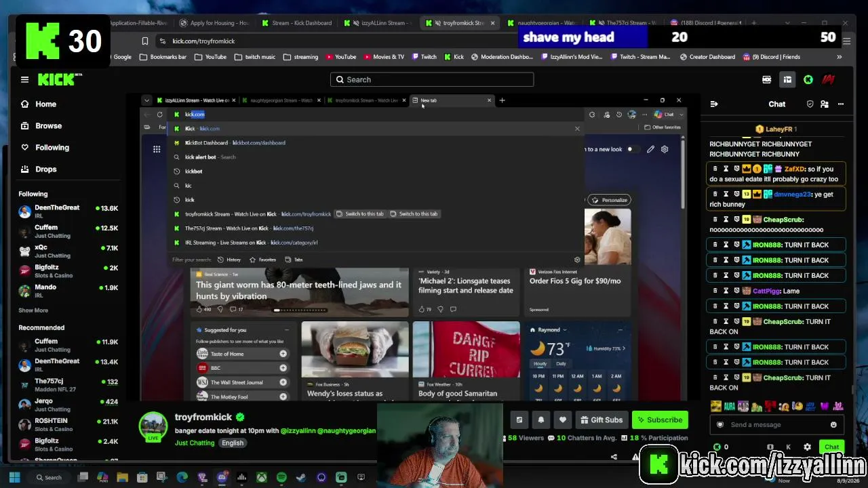This screenshot has width=868, height=488.
Task: Open the twitch music bookmarks folder
Action: click(256, 57)
